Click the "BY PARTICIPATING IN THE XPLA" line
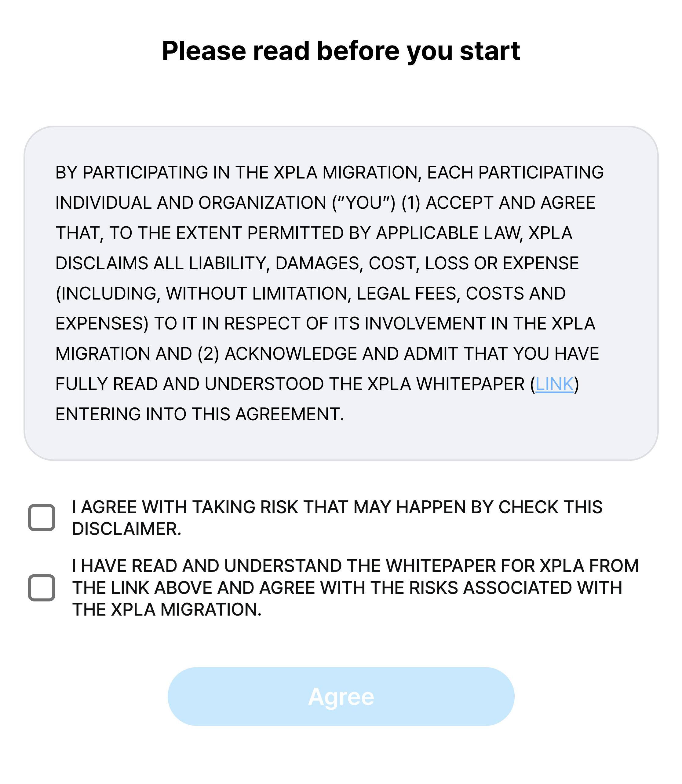The width and height of the screenshot is (682, 784). click(x=329, y=172)
